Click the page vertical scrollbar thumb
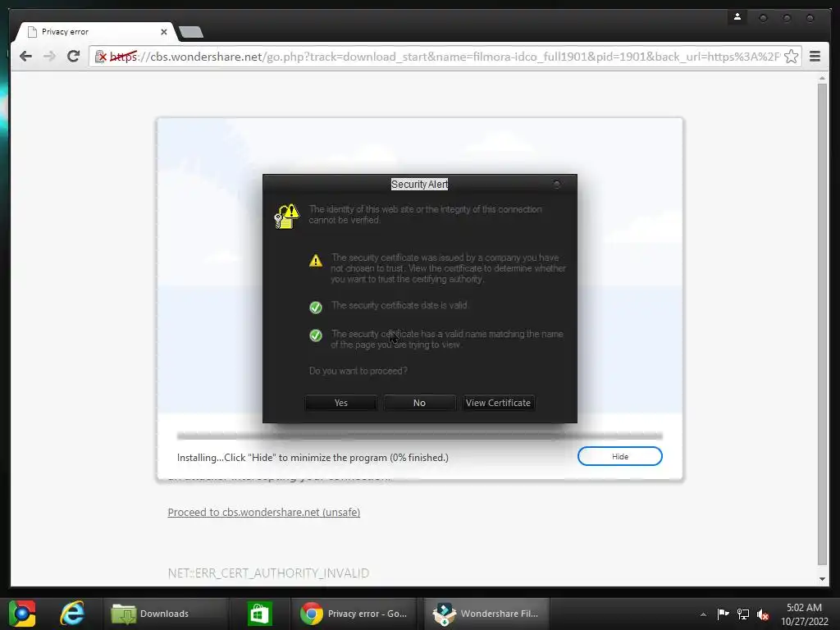The image size is (840, 630). [822, 324]
